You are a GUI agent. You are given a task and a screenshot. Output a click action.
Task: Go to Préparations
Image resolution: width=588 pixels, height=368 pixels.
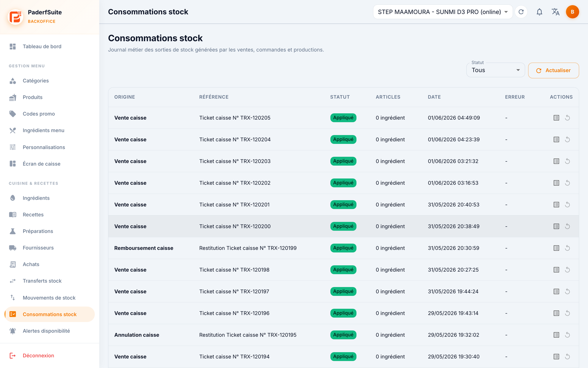pos(49,231)
